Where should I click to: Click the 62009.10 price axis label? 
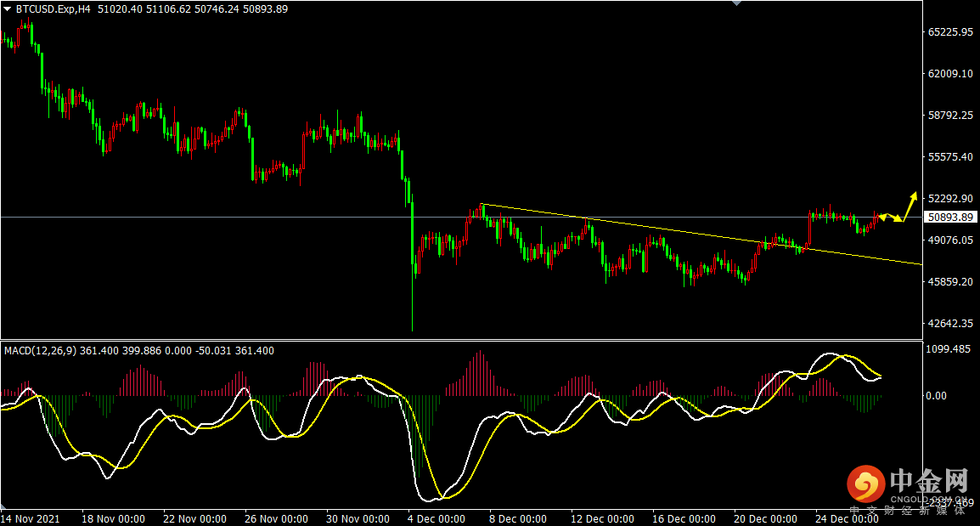click(x=950, y=74)
